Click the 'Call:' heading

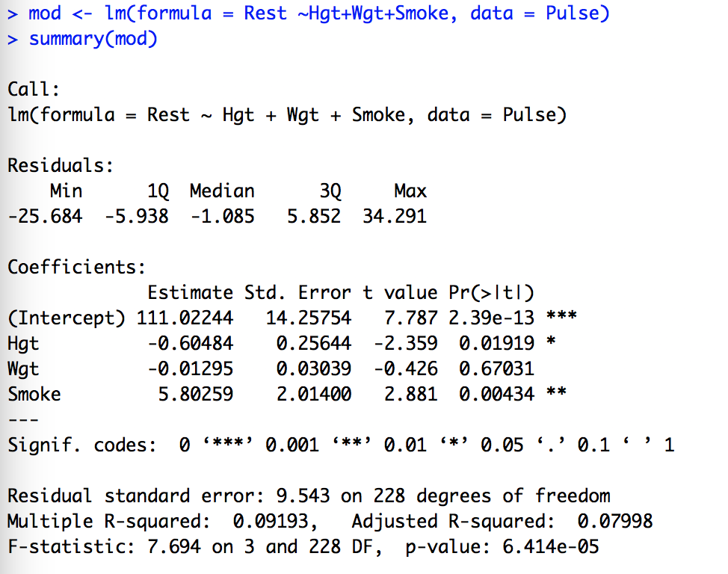click(x=34, y=90)
